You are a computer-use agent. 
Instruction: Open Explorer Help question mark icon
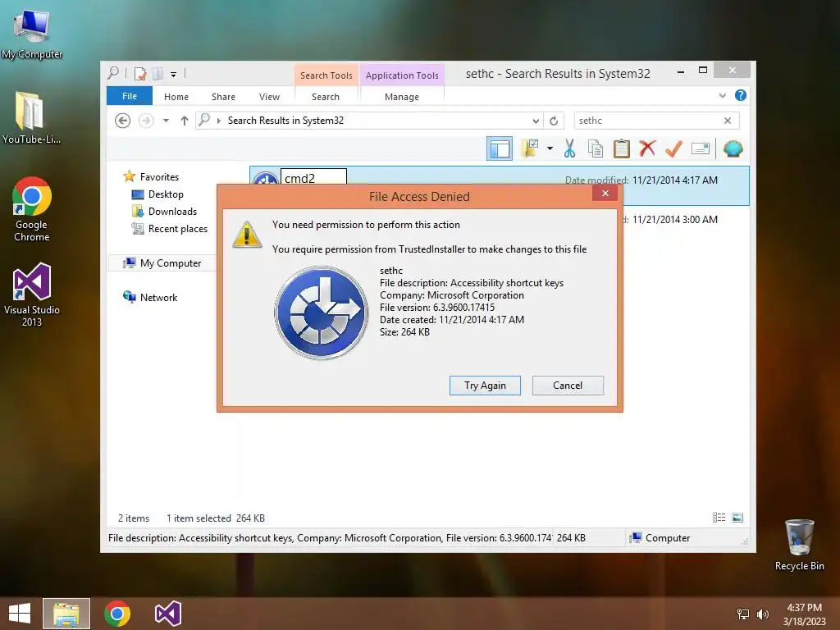click(x=741, y=95)
